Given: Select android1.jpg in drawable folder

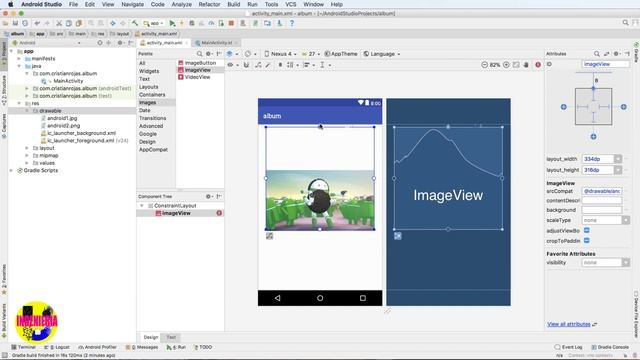Looking at the screenshot, I should tap(62, 118).
